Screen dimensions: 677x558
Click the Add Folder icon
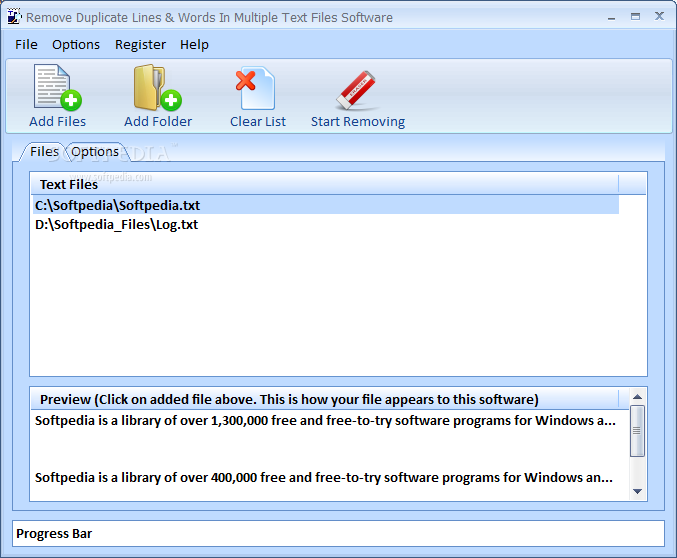(158, 87)
